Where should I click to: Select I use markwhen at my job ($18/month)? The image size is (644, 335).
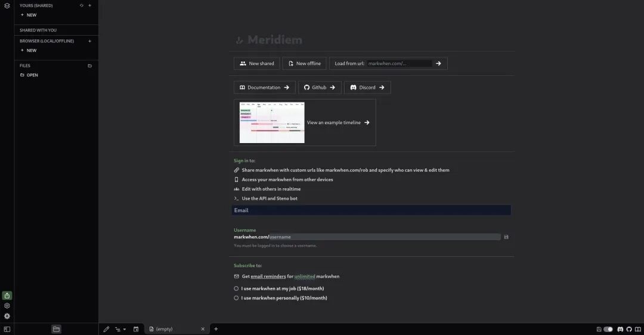279,289
